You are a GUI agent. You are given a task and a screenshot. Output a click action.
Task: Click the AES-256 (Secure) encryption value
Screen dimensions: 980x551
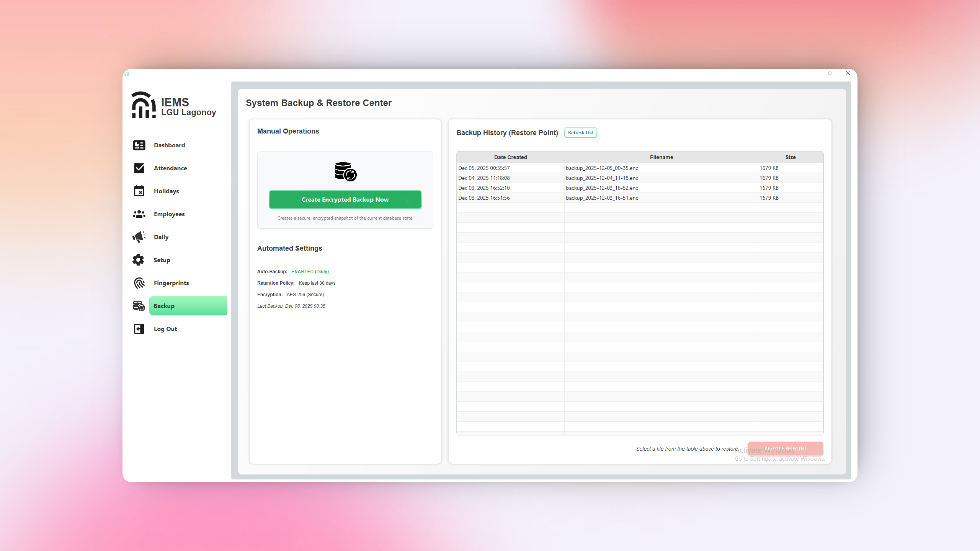tap(305, 295)
